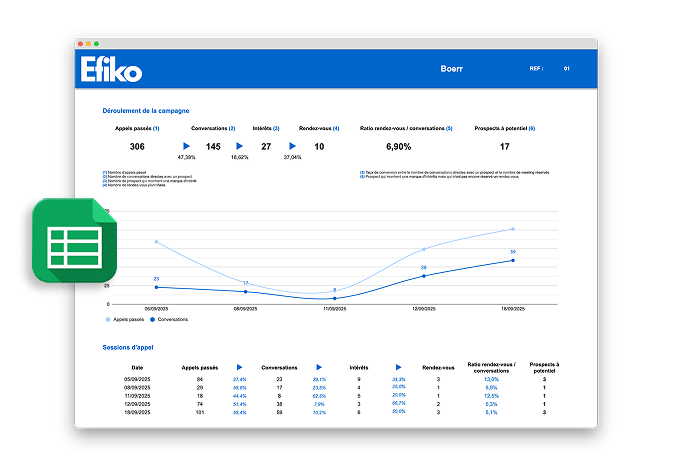
Task: Click arrow between Appels passés and Conversations summary
Action: 186,146
